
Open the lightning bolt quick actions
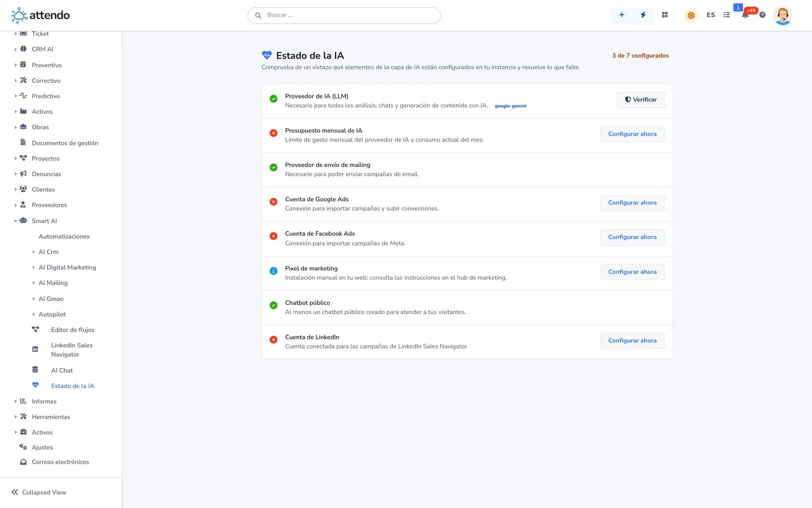point(643,15)
